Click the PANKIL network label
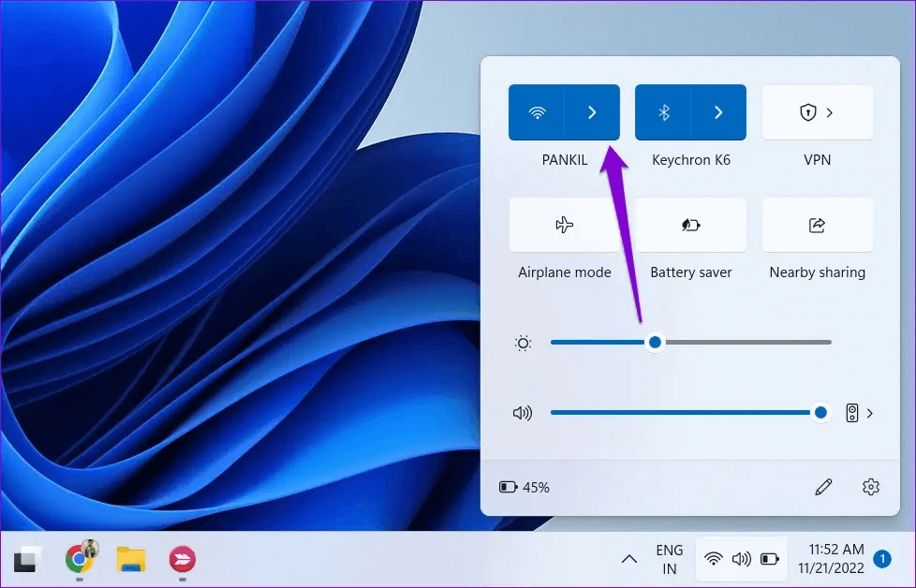This screenshot has height=588, width=916. tap(565, 160)
